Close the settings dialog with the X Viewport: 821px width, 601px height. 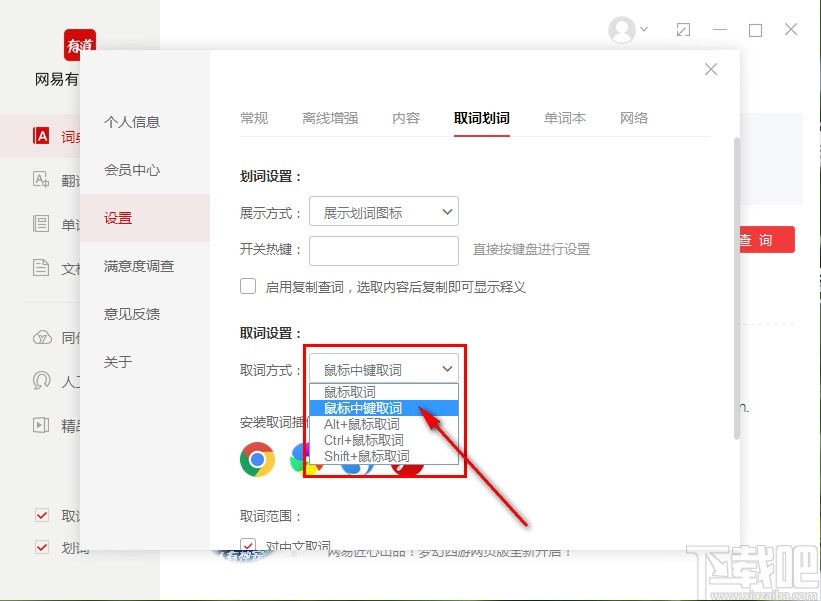pyautogui.click(x=711, y=69)
